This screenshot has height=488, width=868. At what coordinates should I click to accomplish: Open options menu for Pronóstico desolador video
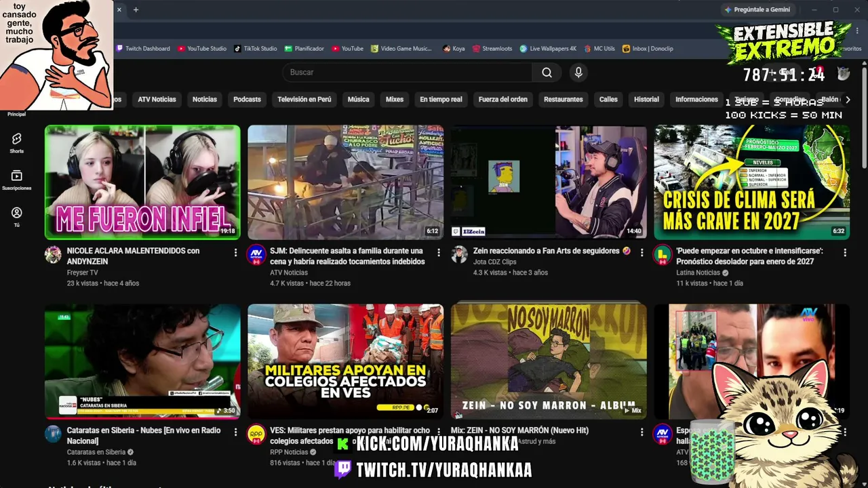click(x=845, y=253)
